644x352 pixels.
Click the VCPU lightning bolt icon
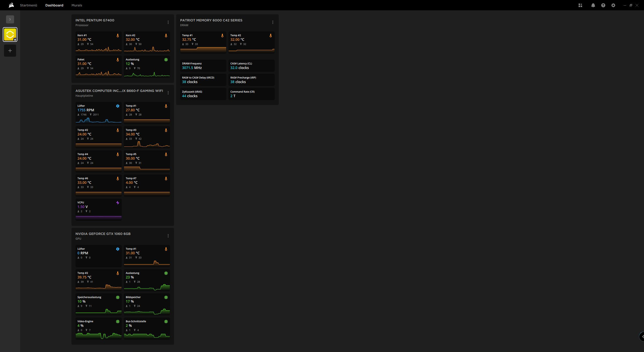(117, 203)
